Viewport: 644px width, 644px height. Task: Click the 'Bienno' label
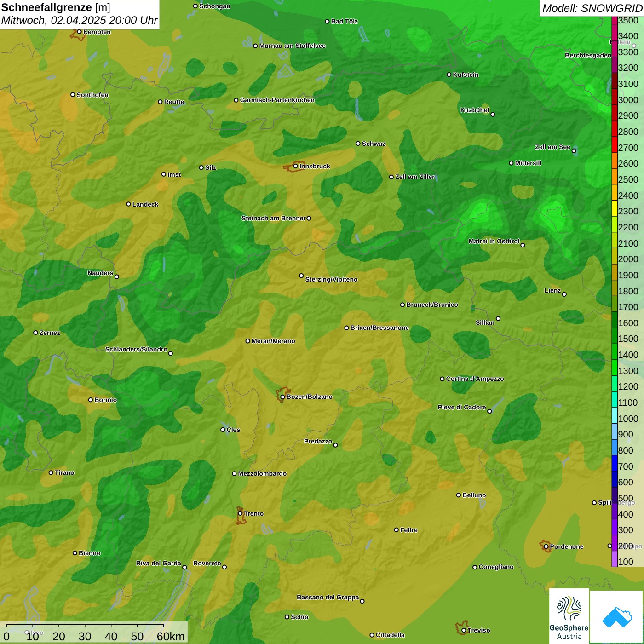coord(89,553)
